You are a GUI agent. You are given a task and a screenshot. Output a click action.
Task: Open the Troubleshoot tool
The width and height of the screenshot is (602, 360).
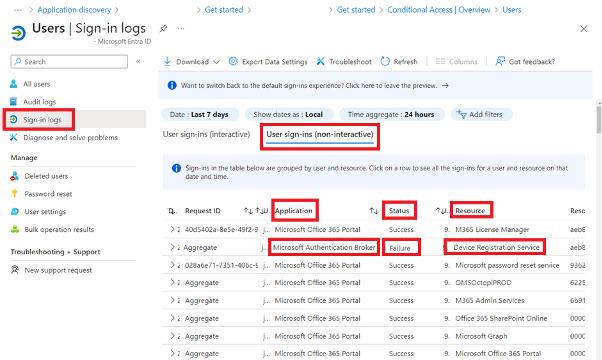(x=350, y=62)
